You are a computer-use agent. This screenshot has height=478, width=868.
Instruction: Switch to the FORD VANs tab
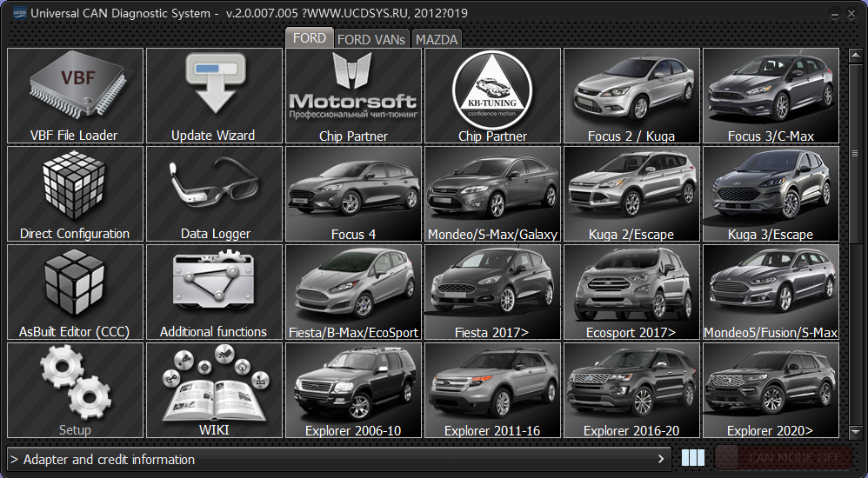[371, 39]
